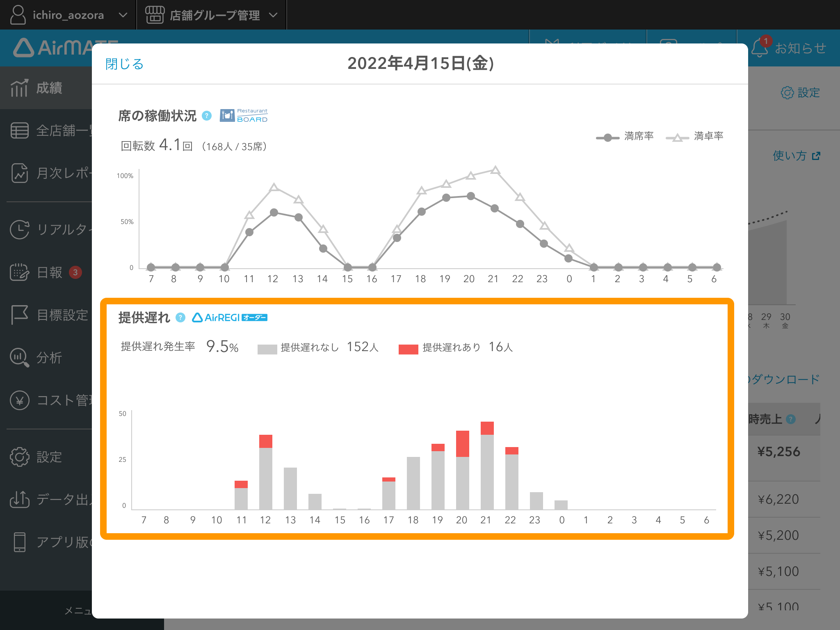Click the 満席率 data point at 12時

click(274, 212)
